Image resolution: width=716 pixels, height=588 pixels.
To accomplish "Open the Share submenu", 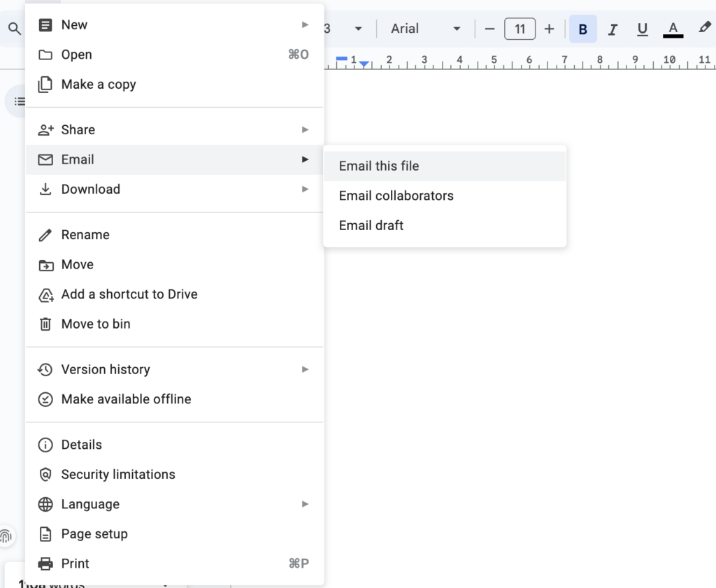I will click(174, 129).
